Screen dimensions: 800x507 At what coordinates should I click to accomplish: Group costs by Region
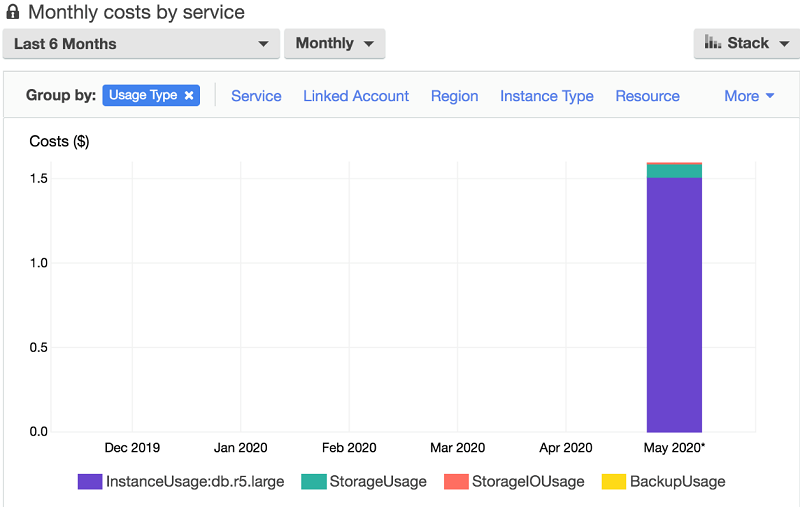click(x=455, y=96)
